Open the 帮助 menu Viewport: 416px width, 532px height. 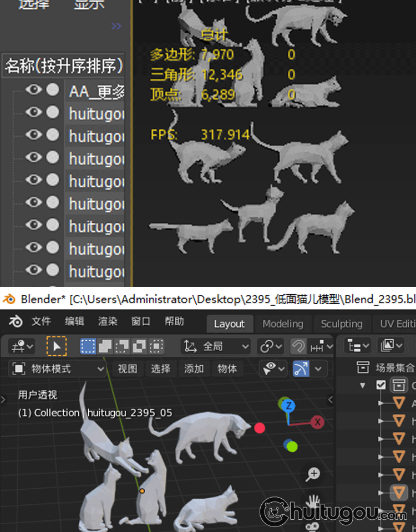(x=174, y=321)
